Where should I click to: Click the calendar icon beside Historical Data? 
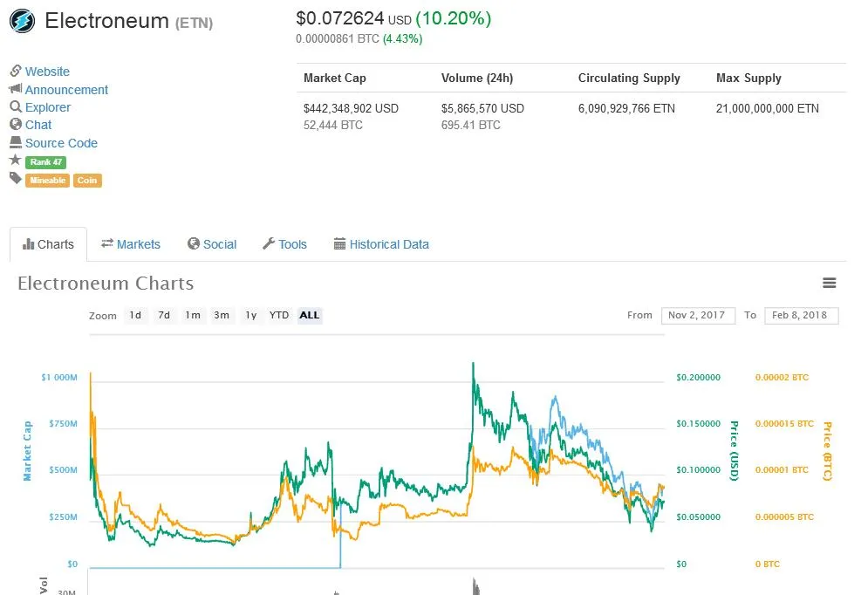pos(339,244)
